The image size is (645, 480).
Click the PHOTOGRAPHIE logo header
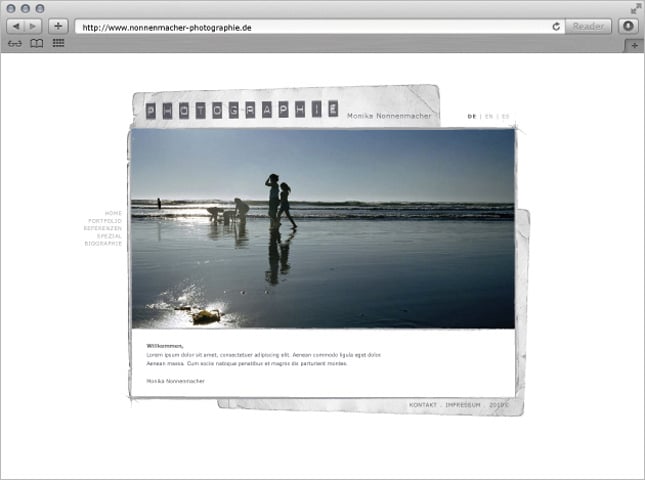point(242,110)
